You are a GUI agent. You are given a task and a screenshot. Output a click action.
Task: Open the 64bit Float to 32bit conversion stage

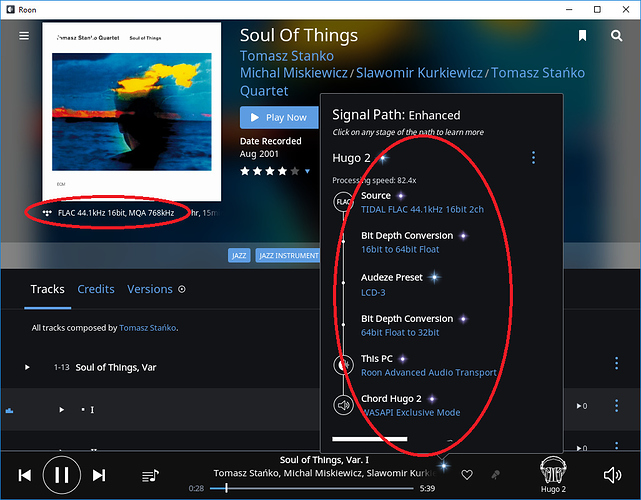400,333
